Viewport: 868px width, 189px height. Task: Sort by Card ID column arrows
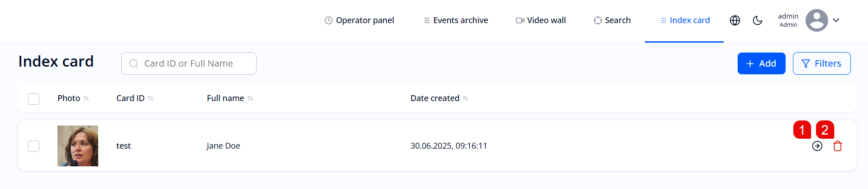151,98
